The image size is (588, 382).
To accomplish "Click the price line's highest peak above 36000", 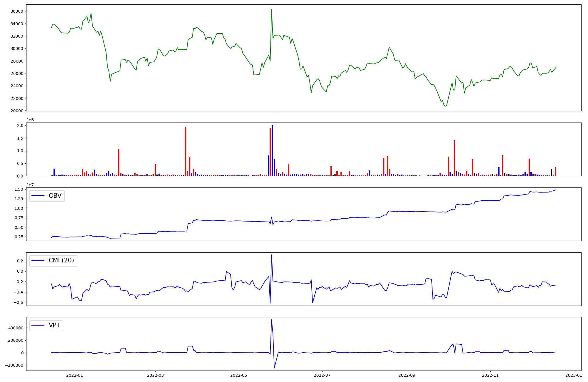I will [x=271, y=9].
